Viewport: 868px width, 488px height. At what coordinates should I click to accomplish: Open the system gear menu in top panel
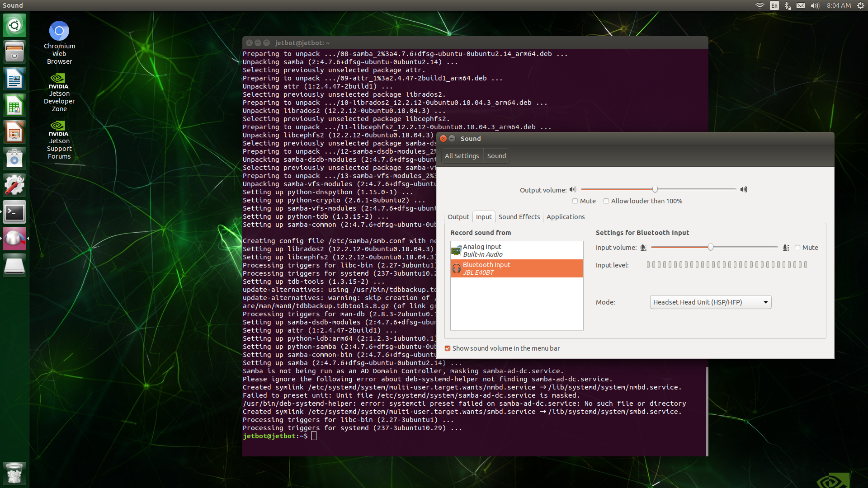tap(861, 5)
